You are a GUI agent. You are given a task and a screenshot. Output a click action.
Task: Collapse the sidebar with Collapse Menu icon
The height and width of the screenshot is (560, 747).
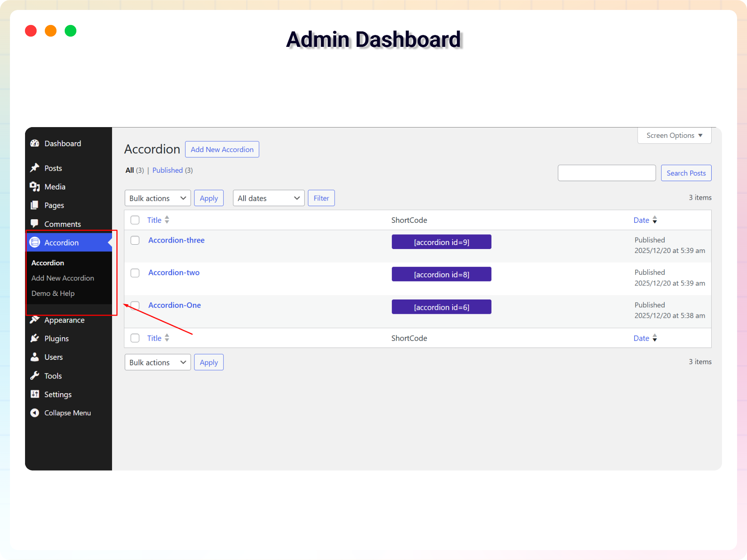pos(35,413)
